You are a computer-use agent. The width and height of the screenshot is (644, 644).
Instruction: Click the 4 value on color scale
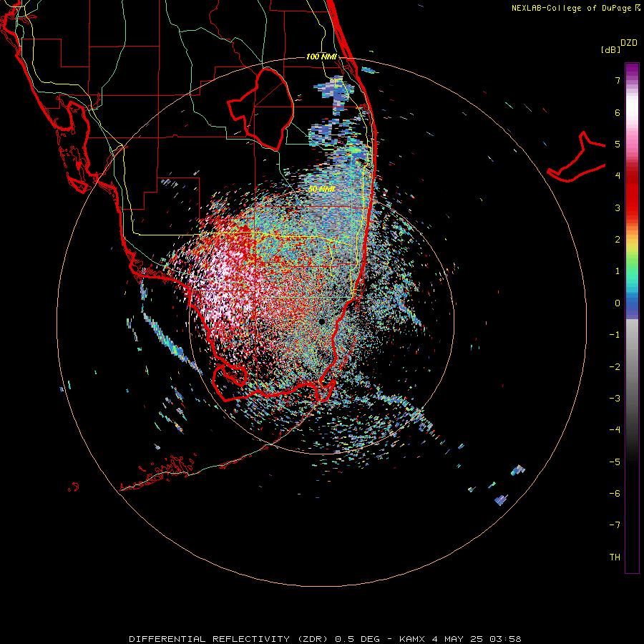pos(618,176)
